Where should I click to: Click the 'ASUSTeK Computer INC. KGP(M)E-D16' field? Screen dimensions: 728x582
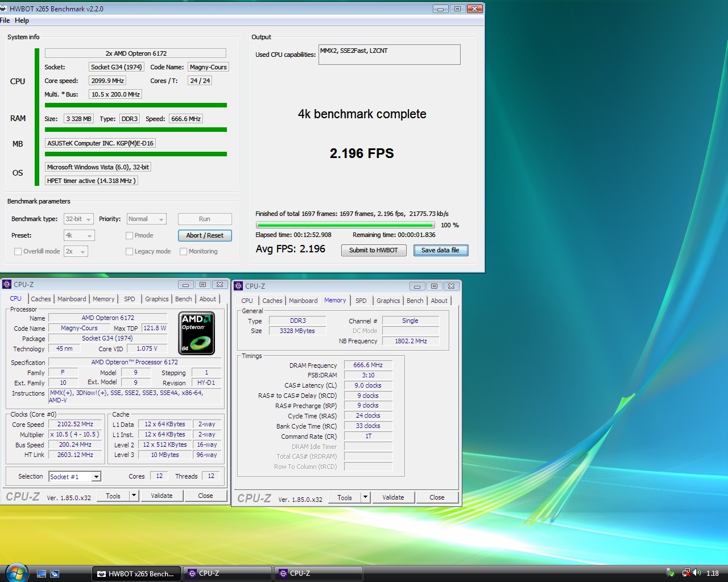(100, 143)
